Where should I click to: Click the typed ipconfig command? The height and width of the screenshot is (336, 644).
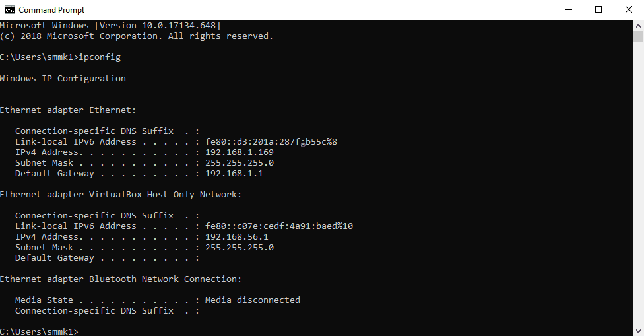[x=100, y=57]
